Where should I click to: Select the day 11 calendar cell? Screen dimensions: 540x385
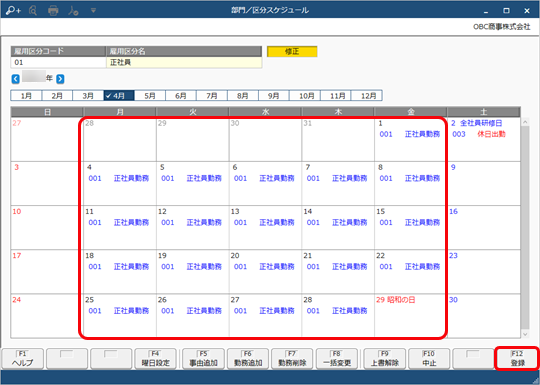pos(120,228)
